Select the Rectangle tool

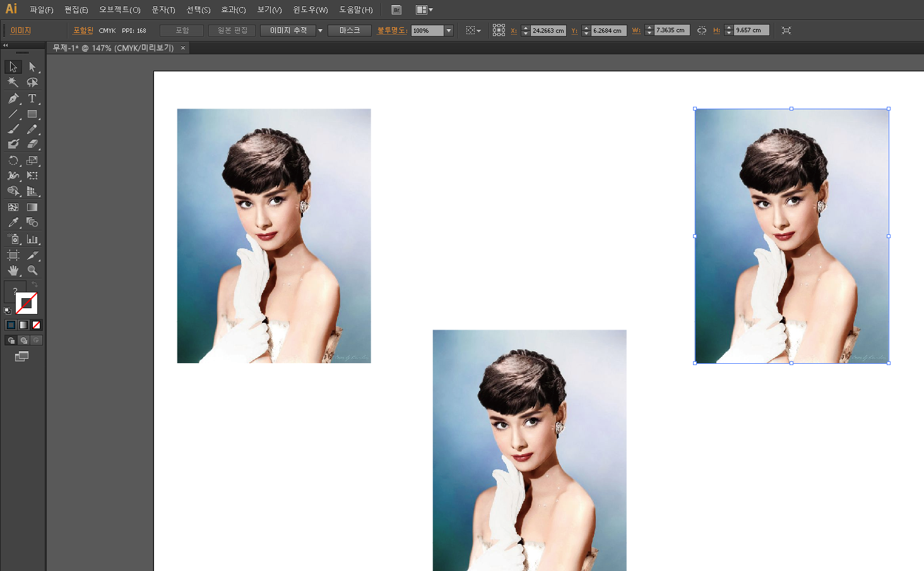tap(32, 114)
